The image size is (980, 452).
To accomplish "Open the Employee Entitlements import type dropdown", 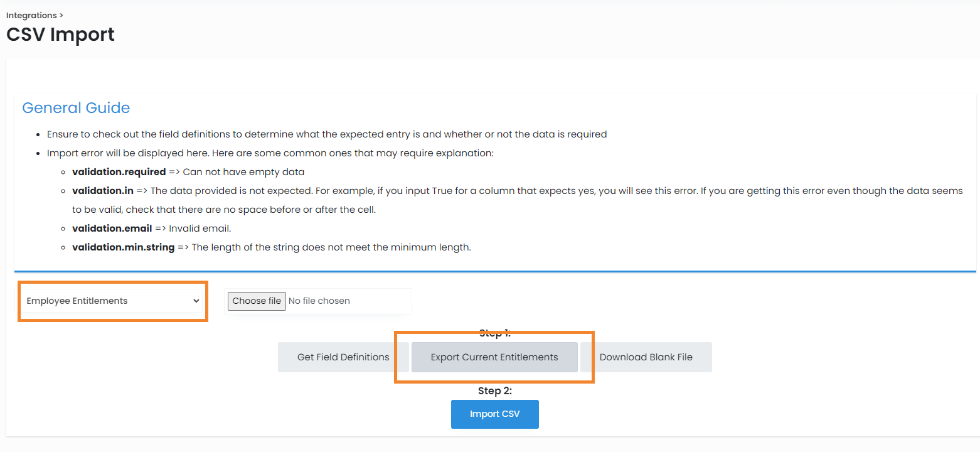I will (112, 301).
